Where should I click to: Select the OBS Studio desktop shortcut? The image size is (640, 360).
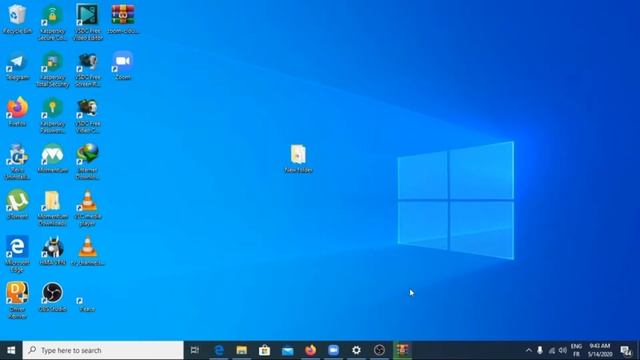(x=52, y=297)
